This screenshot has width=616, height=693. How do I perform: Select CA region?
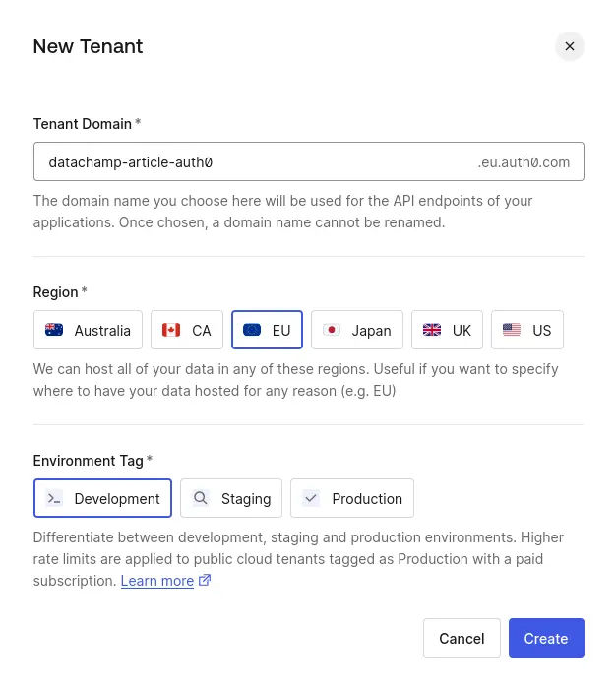pyautogui.click(x=187, y=330)
